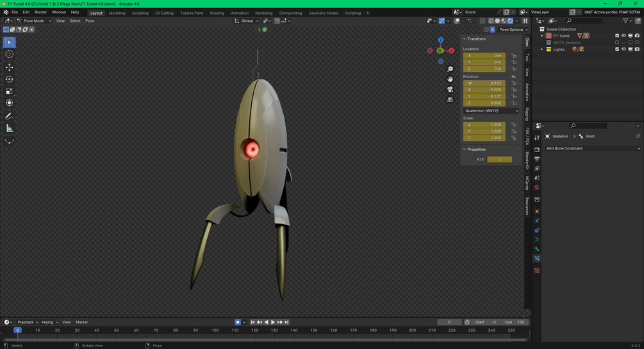Viewport: 644px width, 349px height.
Task: Switch to the Geometry Nodes workspace tab
Action: (x=323, y=13)
